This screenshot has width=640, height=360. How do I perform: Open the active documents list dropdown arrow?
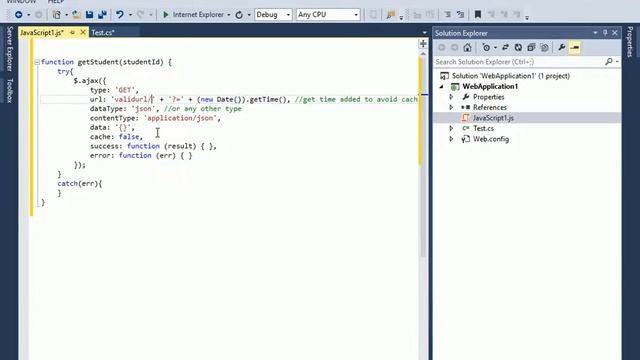424,33
